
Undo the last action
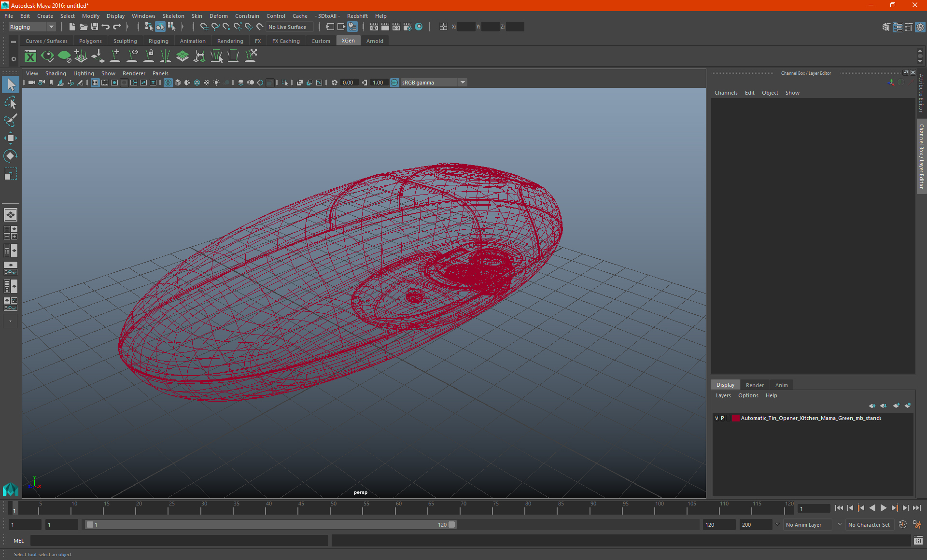click(x=106, y=27)
